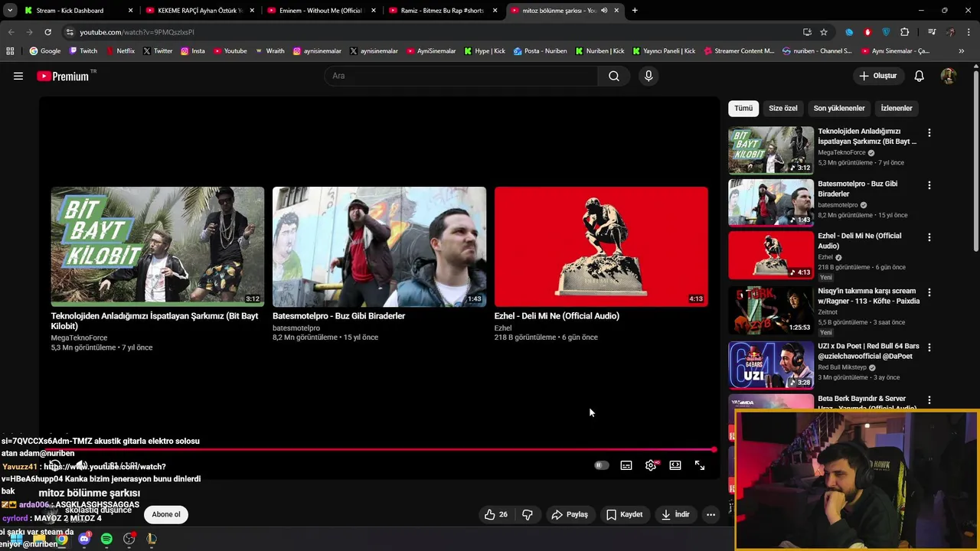Bookmark this page with star icon
This screenshot has width=980, height=551.
[x=824, y=32]
